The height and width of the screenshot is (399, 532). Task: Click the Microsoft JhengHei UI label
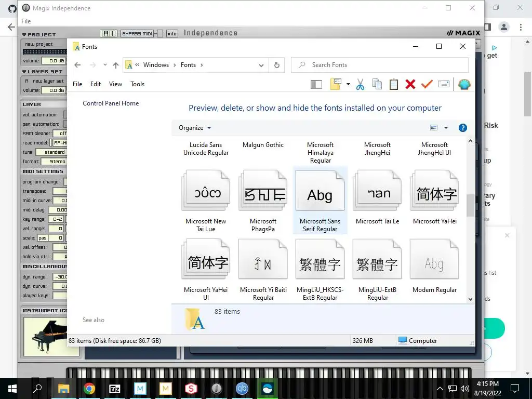pyautogui.click(x=434, y=149)
